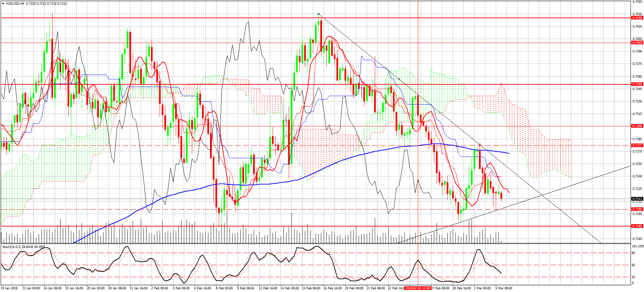644x292 pixels.
Task: Click the small triangle before NZDUSD,H4
Action: click(3, 3)
